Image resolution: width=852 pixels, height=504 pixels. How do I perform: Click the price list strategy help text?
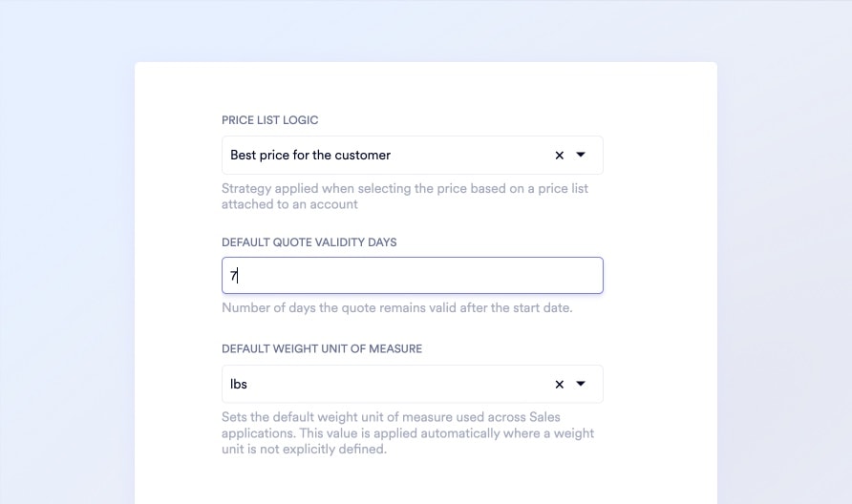(x=405, y=196)
